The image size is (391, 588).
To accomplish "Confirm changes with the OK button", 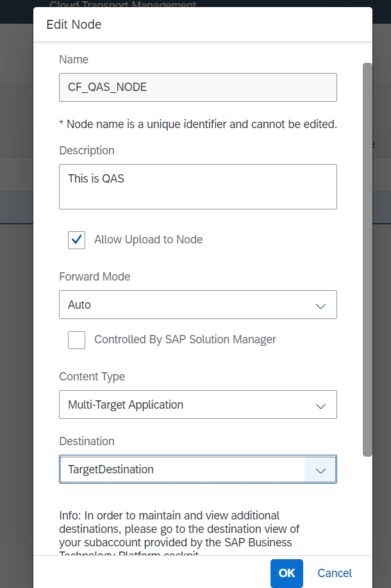I will (287, 573).
